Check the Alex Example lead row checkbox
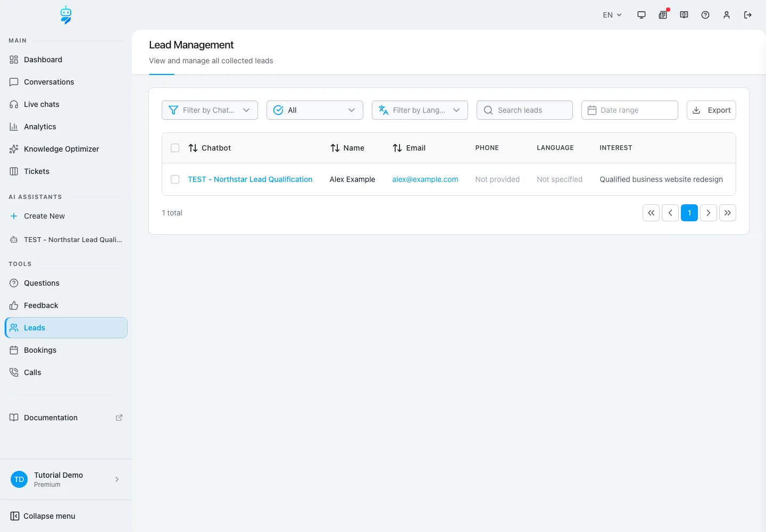The width and height of the screenshot is (766, 532). point(175,179)
